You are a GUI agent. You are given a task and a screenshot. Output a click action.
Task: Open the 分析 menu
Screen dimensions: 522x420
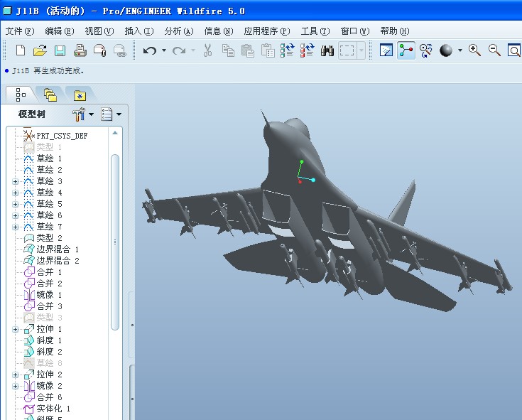coord(178,31)
